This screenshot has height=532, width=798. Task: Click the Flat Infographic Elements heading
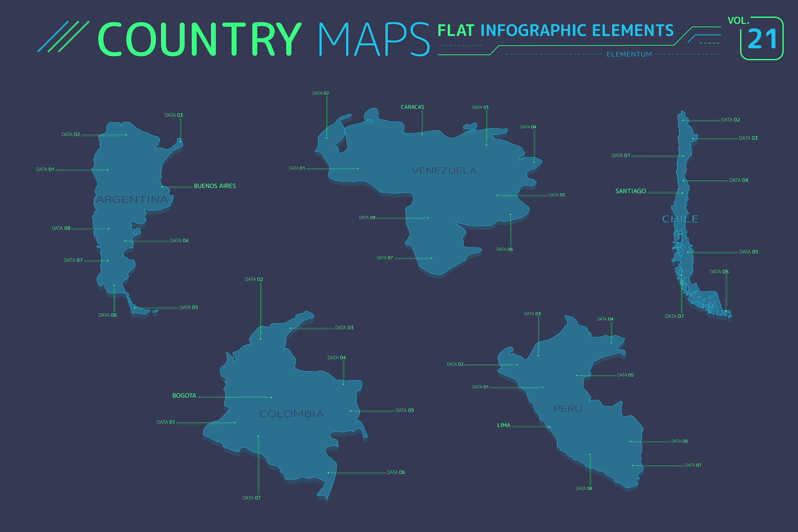coord(555,30)
